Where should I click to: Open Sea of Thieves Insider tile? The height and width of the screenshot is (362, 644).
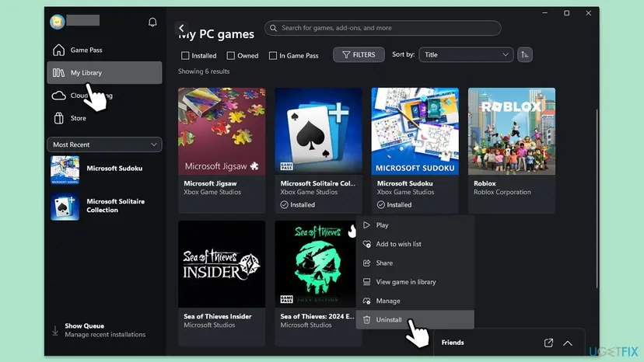click(x=222, y=284)
